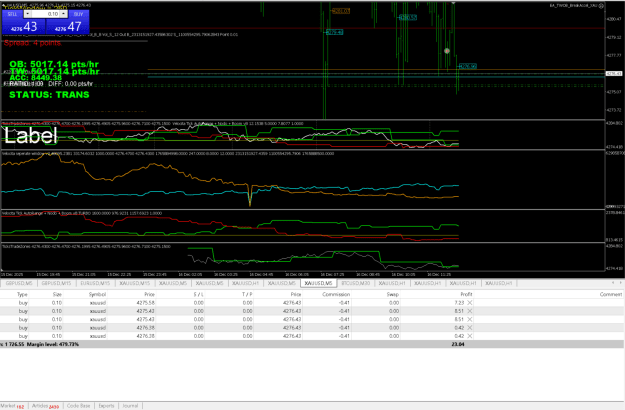Viewport: 625px width, 410px height.
Task: Select the large white Label text object
Action: (x=31, y=135)
